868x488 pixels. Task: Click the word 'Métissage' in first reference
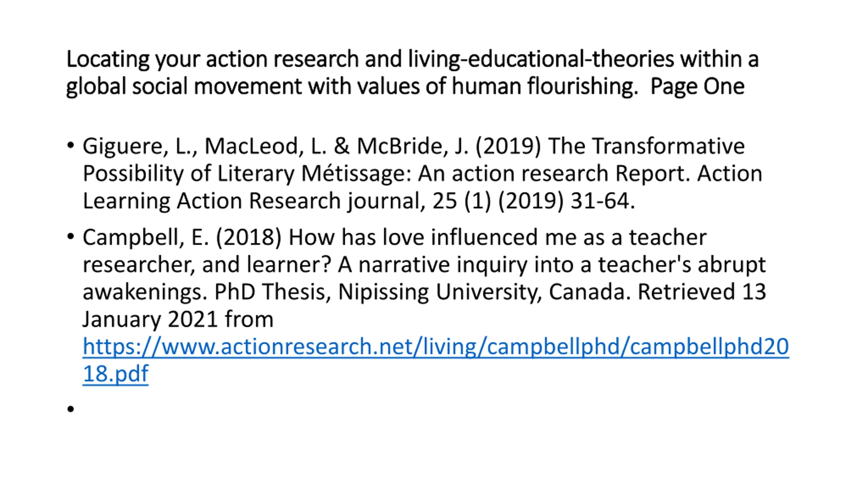356,174
